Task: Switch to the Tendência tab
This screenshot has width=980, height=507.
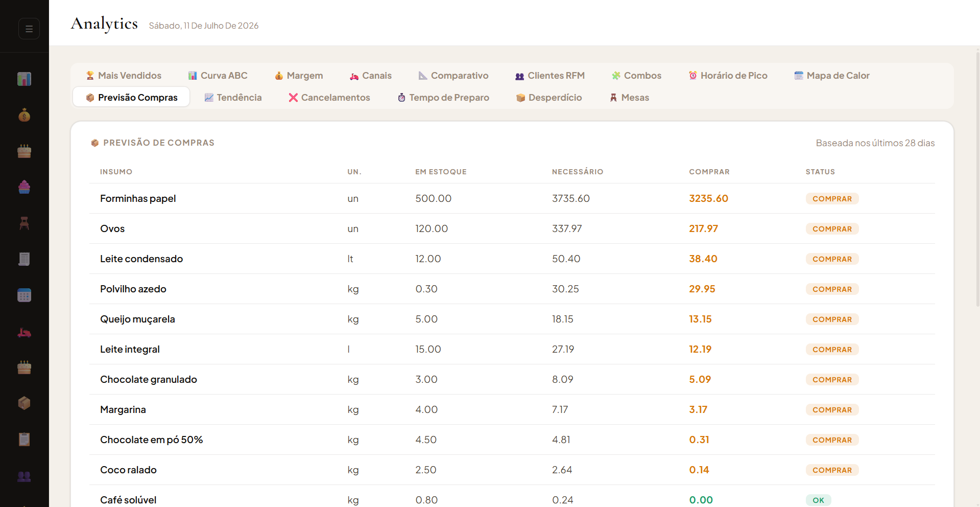Action: click(x=233, y=98)
